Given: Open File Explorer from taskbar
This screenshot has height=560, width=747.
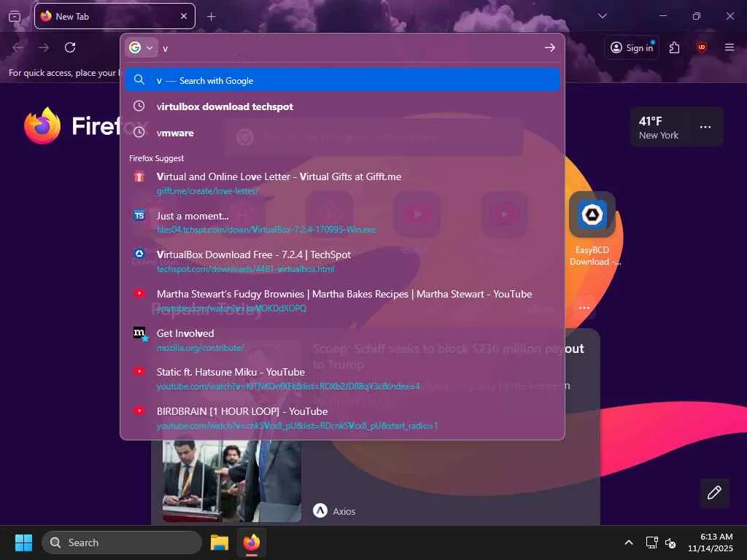Looking at the screenshot, I should (x=220, y=542).
